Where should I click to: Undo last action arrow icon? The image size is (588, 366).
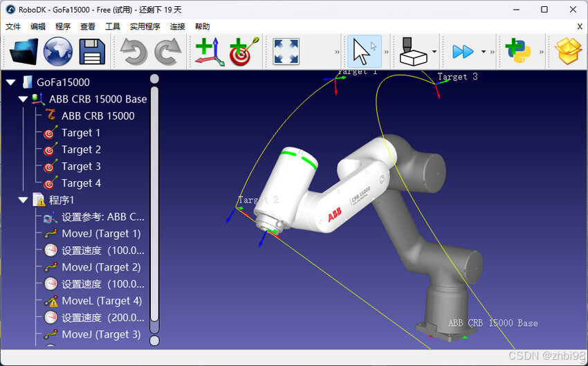point(134,51)
